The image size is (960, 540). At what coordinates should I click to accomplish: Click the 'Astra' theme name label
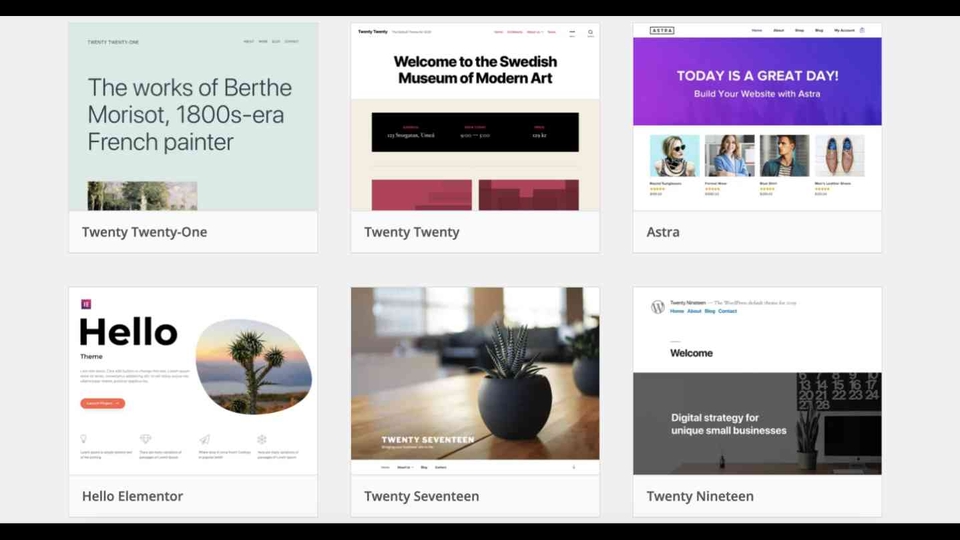663,232
